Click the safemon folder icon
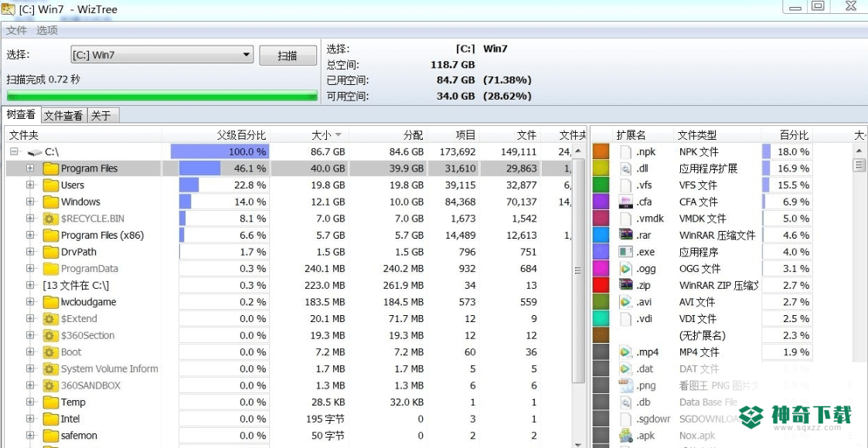This screenshot has height=448, width=868. pyautogui.click(x=51, y=436)
